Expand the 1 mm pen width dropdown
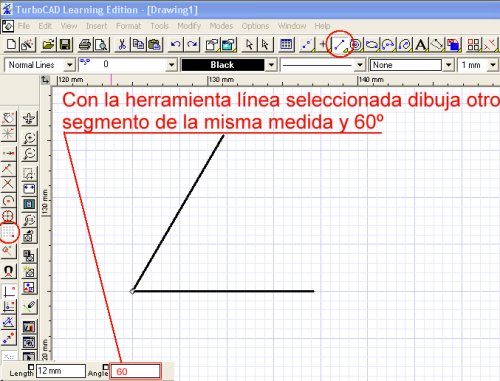 tap(492, 65)
